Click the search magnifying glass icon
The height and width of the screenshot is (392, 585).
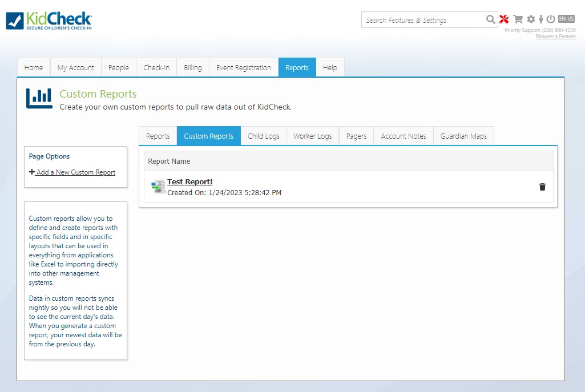coord(490,20)
